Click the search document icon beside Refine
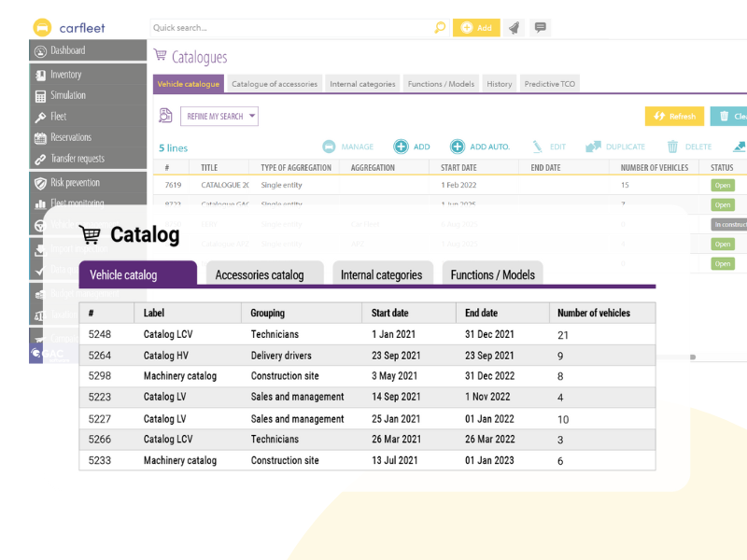Screen dimensions: 747x560 pyautogui.click(x=165, y=116)
